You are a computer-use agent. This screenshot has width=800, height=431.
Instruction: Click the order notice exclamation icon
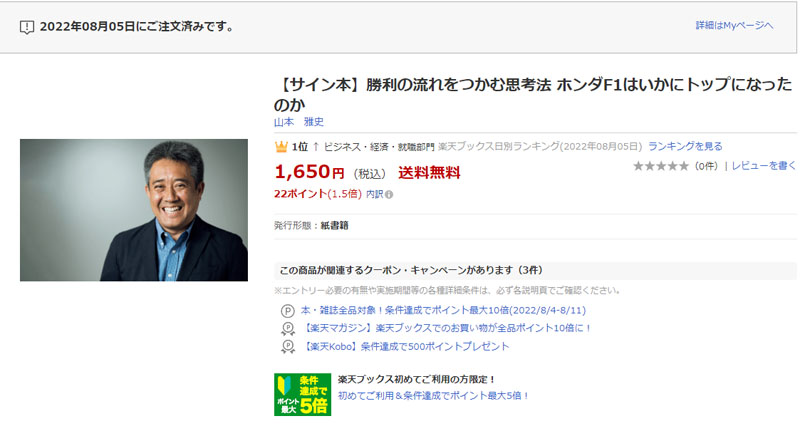pyautogui.click(x=27, y=27)
